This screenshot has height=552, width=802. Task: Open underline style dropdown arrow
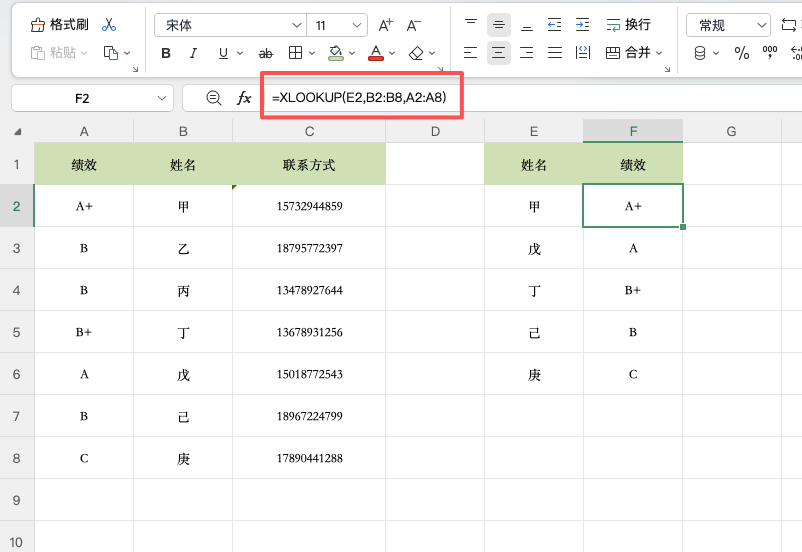[240, 53]
